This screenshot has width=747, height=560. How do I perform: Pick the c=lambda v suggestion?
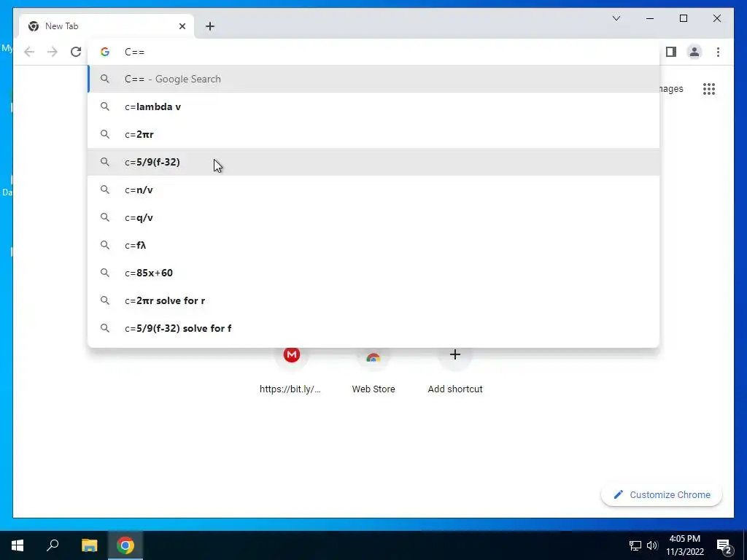click(x=373, y=106)
